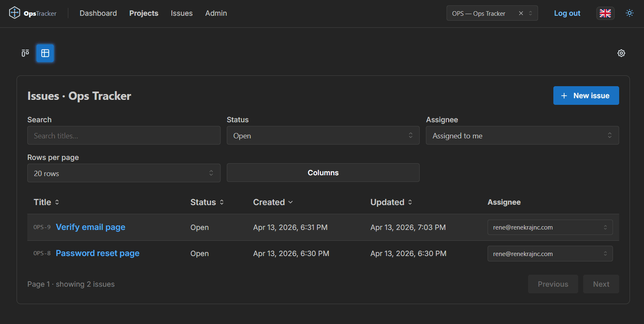Click the sort arrows on the Title column
The height and width of the screenshot is (324, 644).
[57, 202]
